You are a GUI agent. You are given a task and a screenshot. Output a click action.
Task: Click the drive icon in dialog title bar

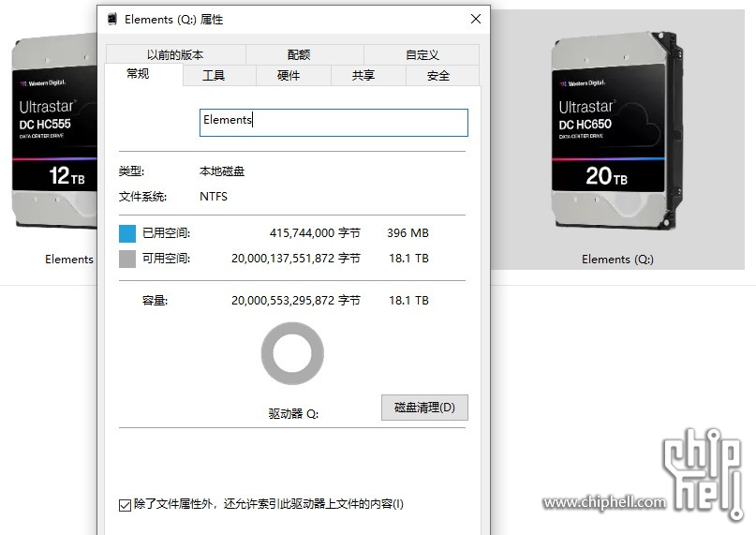(112, 20)
